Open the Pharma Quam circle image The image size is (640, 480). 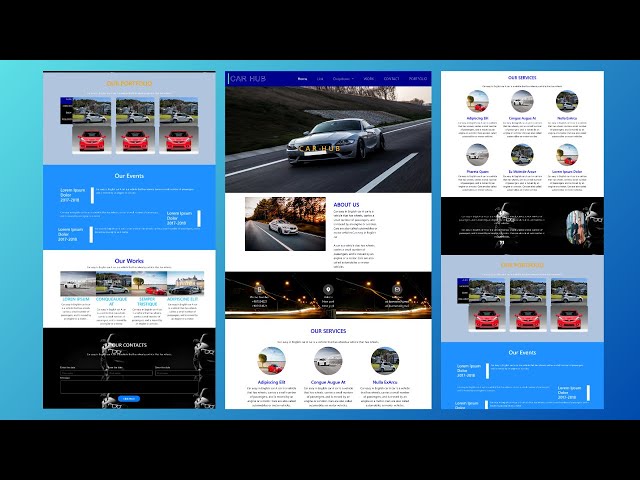478,155
